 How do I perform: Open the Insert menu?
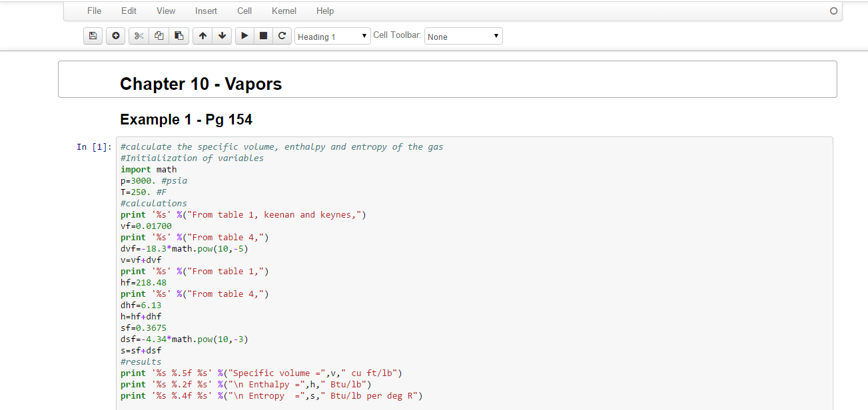tap(206, 11)
